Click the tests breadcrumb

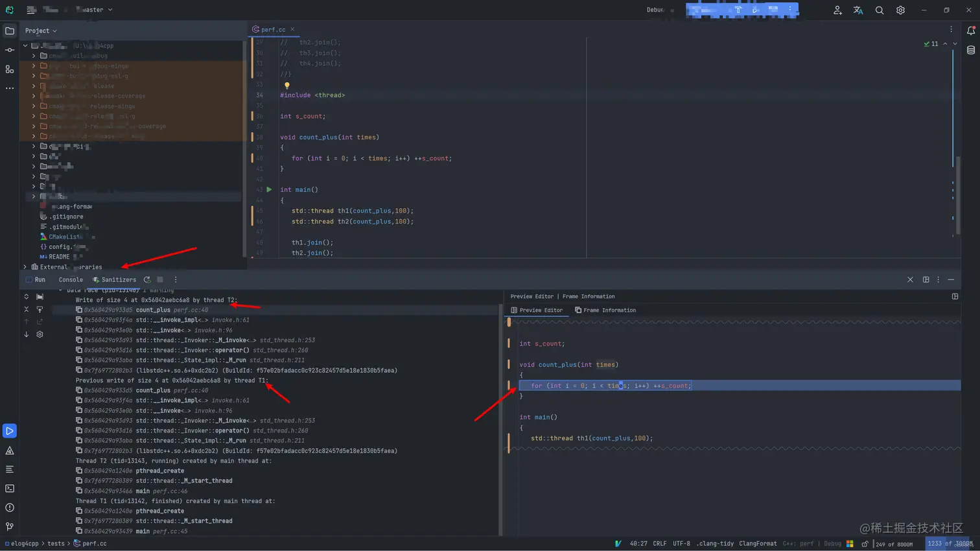point(56,544)
